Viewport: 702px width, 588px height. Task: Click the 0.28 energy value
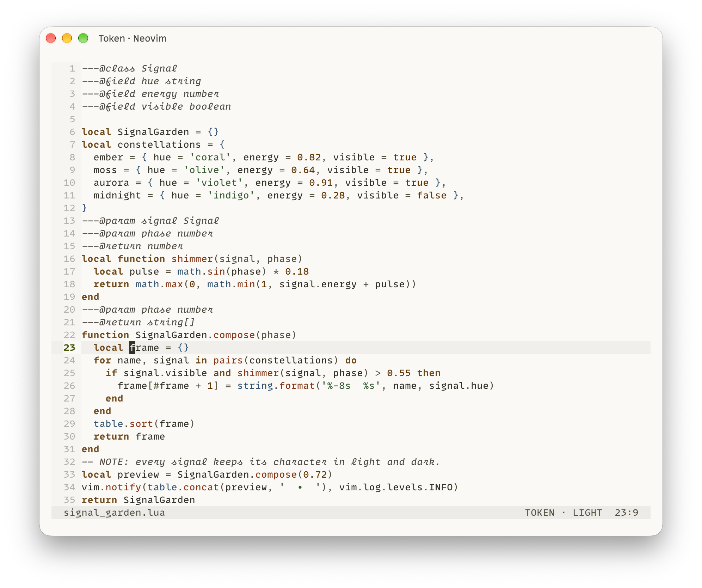coord(333,195)
